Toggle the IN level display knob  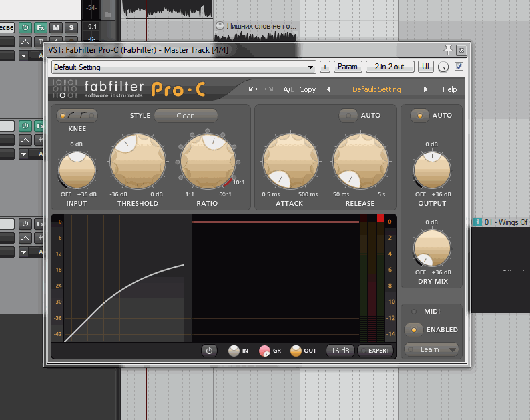[x=234, y=351]
